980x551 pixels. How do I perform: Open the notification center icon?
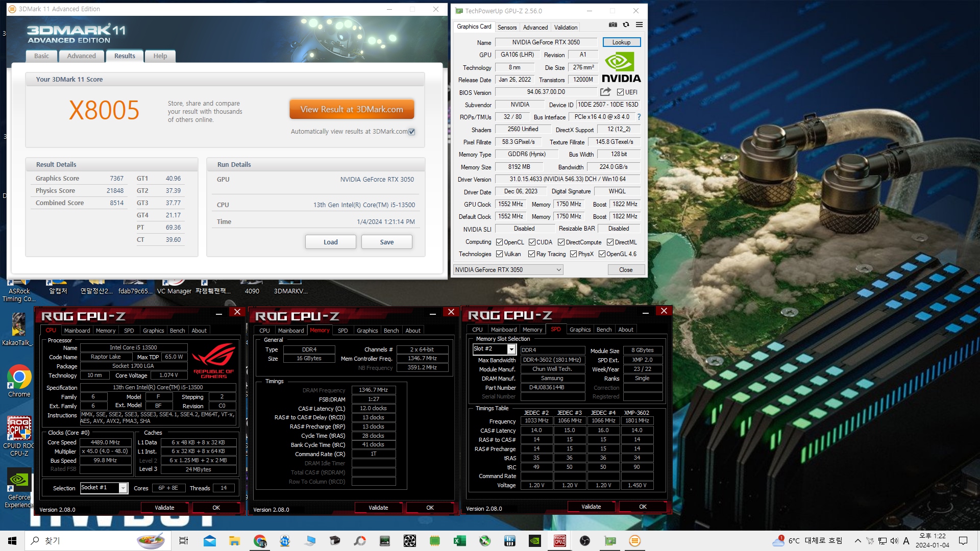click(x=963, y=541)
